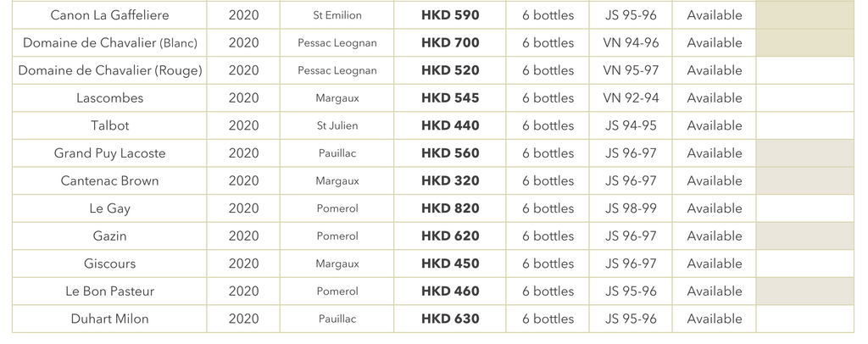Select the Lascombes wine name cell
Image resolution: width=868 pixels, height=344 pixels.
point(109,98)
